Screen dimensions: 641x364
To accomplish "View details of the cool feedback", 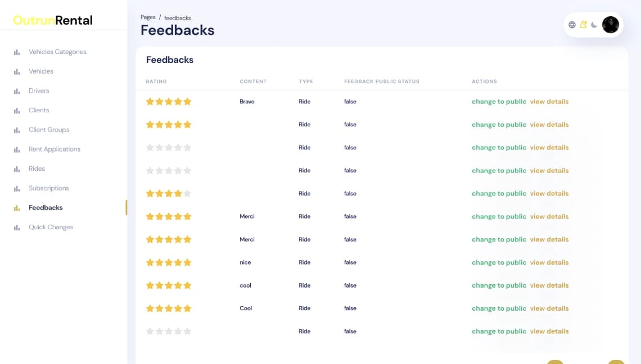I will click(x=549, y=285).
